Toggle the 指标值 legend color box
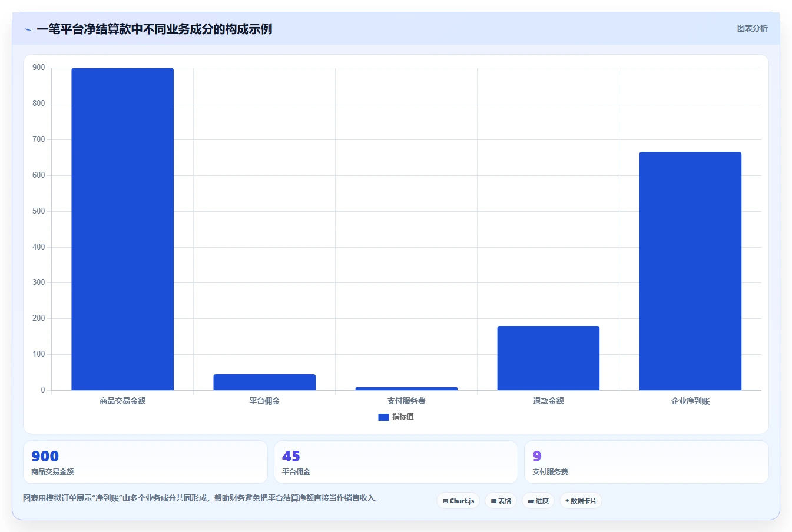Screen dimensions: 792x532 pyautogui.click(x=383, y=417)
